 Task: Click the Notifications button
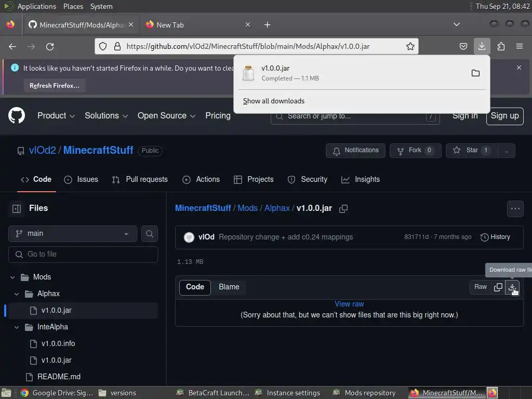[355, 151]
